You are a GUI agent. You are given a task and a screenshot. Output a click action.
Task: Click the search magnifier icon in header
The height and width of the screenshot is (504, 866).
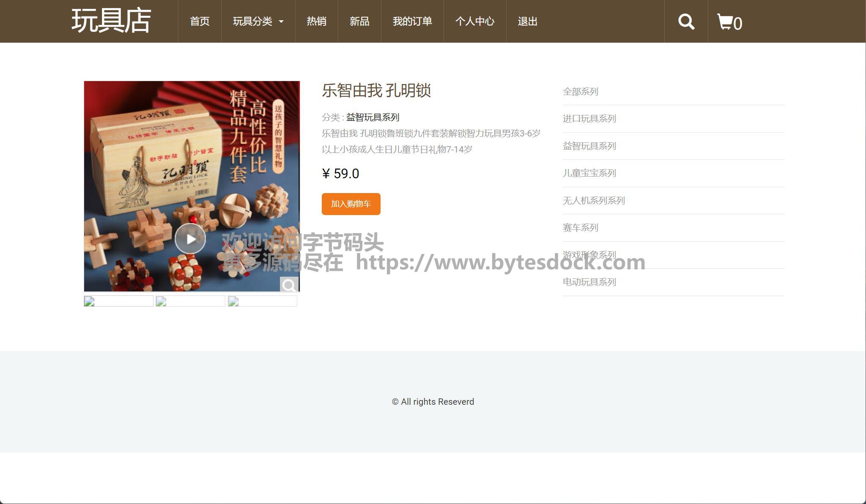(686, 22)
